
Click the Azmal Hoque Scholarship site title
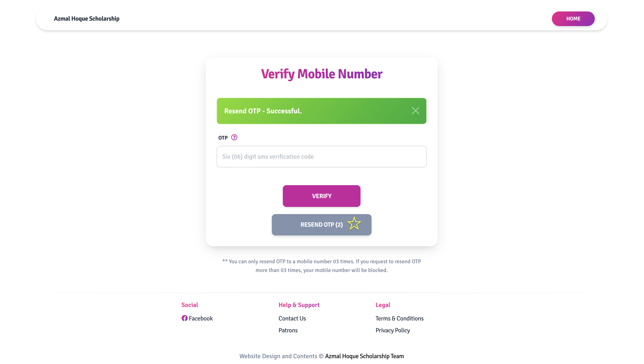tap(86, 19)
